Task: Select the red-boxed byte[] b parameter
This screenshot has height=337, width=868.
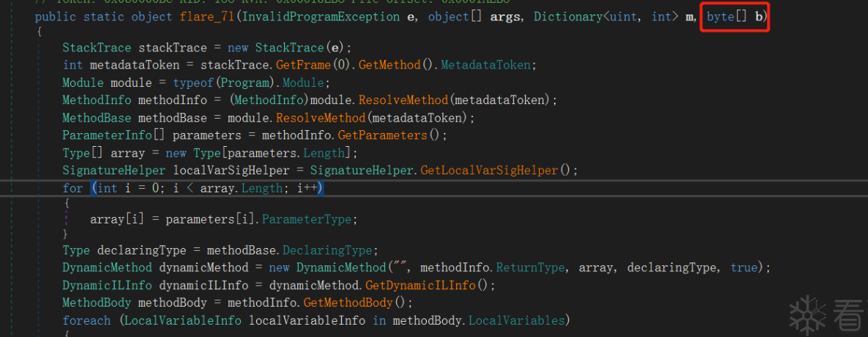Action: [x=735, y=17]
